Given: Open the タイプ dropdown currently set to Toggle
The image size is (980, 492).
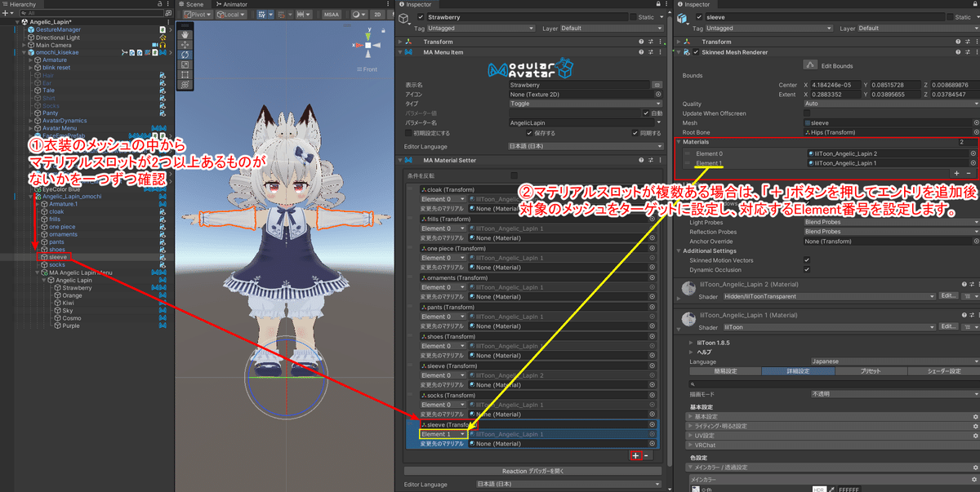Looking at the screenshot, I should tap(586, 104).
